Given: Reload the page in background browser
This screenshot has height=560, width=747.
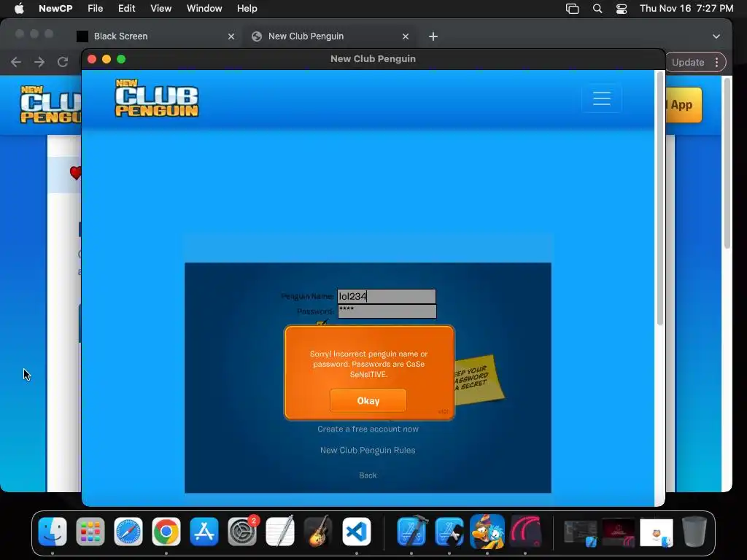Looking at the screenshot, I should pyautogui.click(x=63, y=62).
